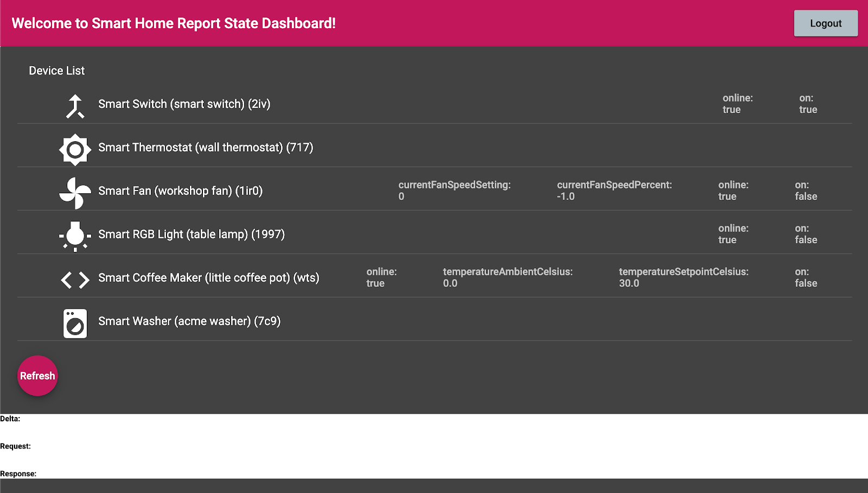Refresh the device list
The height and width of the screenshot is (493, 868).
pyautogui.click(x=37, y=376)
